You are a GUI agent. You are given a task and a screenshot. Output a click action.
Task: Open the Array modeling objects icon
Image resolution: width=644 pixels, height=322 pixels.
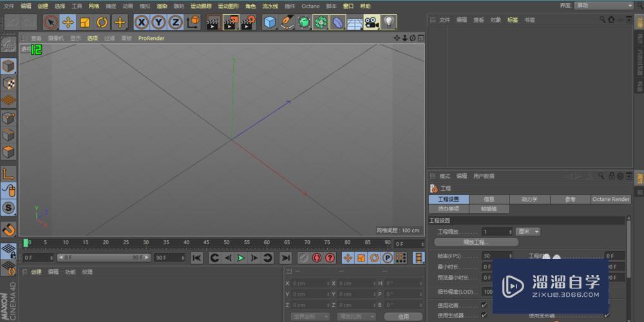(x=321, y=22)
